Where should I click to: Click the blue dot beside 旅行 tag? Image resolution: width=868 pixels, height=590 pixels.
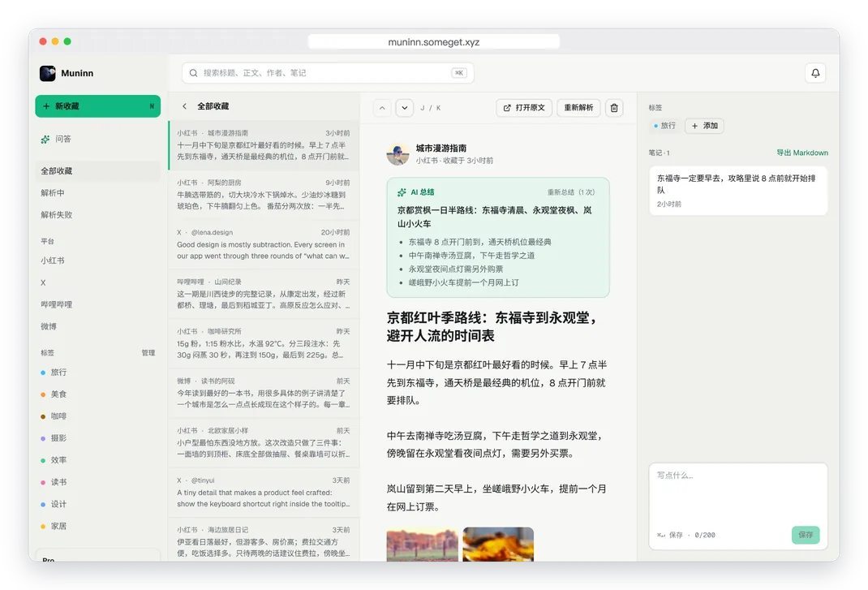click(x=43, y=373)
